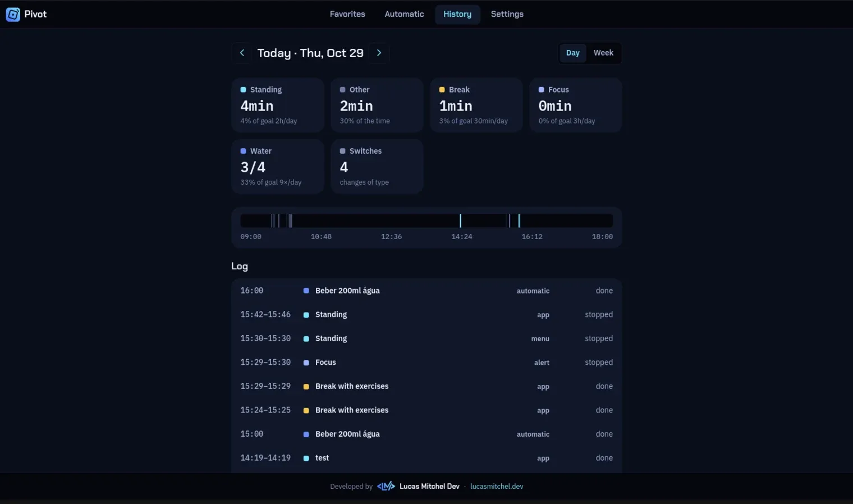Go to the next day with right chevron
This screenshot has height=504, width=853.
(x=379, y=53)
